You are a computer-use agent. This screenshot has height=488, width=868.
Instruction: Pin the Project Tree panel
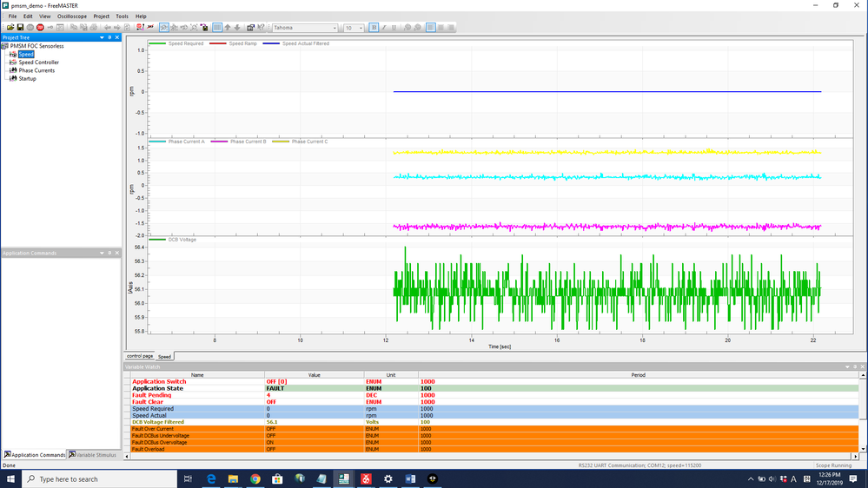coord(109,37)
